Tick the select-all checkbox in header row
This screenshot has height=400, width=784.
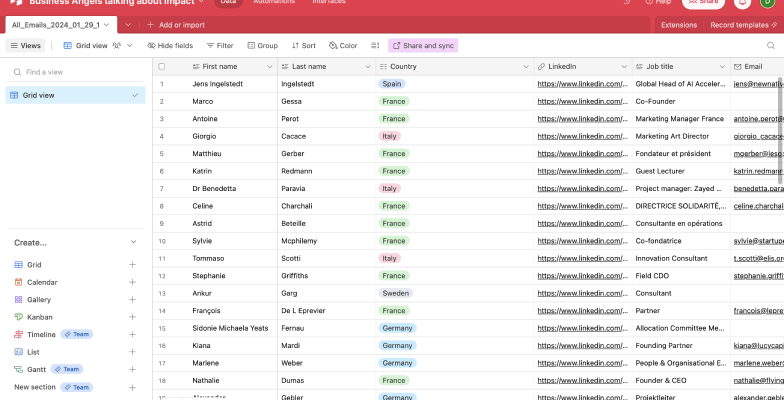click(161, 66)
